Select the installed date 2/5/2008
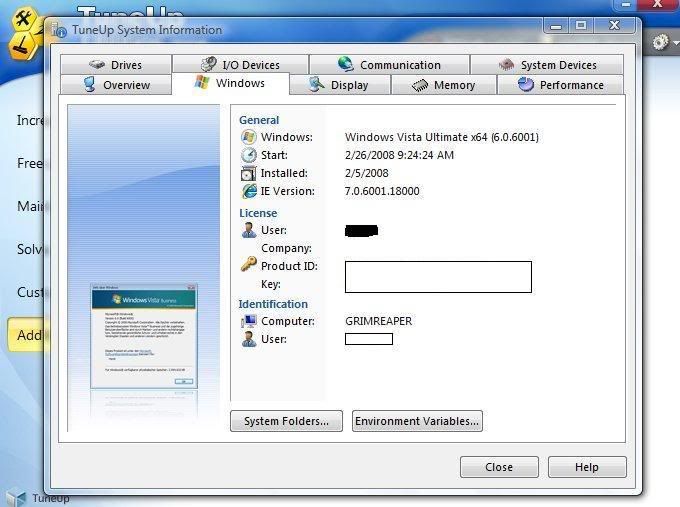This screenshot has width=680, height=507. point(366,173)
